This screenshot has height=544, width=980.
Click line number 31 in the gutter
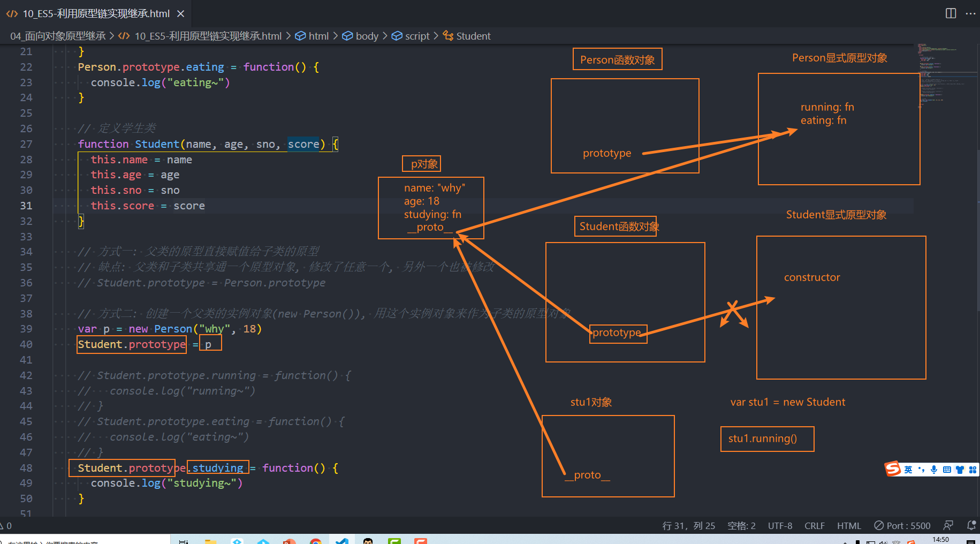click(x=26, y=206)
